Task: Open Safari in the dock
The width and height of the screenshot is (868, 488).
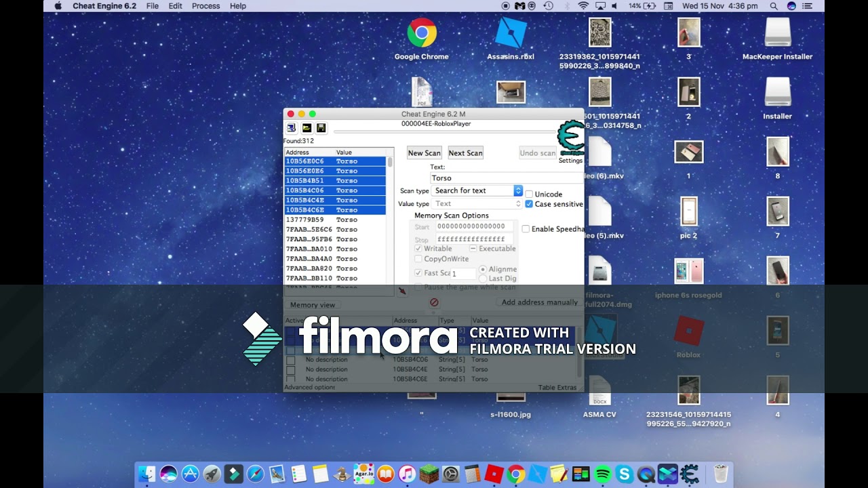Action: click(255, 474)
